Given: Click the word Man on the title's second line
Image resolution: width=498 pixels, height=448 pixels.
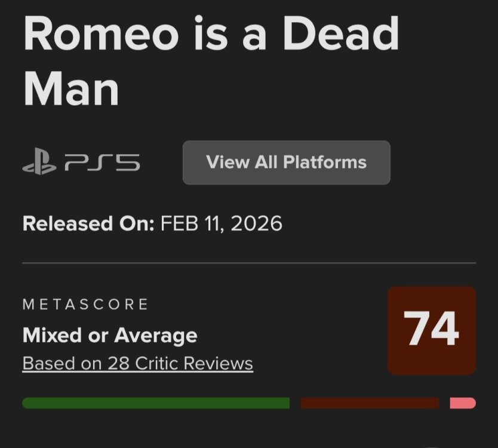Looking at the screenshot, I should [71, 88].
